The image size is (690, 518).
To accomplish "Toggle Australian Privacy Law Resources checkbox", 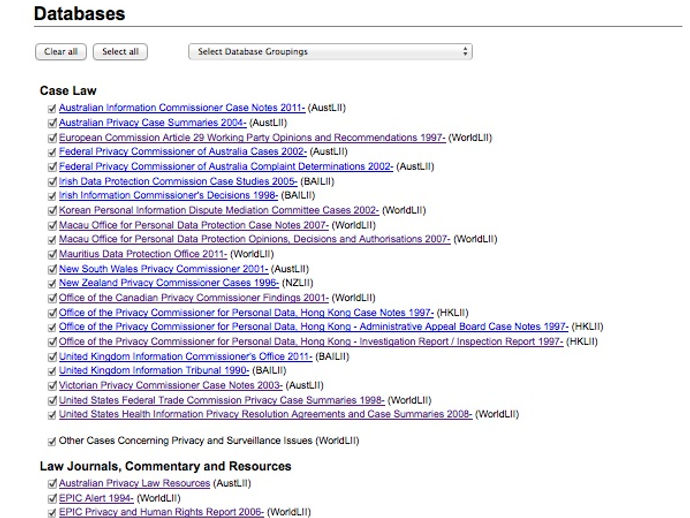I will coord(52,484).
